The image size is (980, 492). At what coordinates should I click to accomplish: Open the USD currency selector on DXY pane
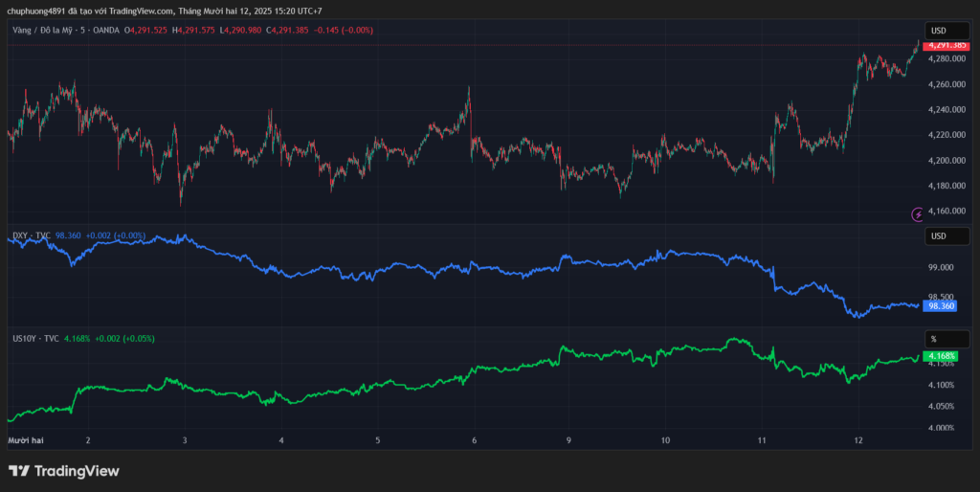point(943,235)
